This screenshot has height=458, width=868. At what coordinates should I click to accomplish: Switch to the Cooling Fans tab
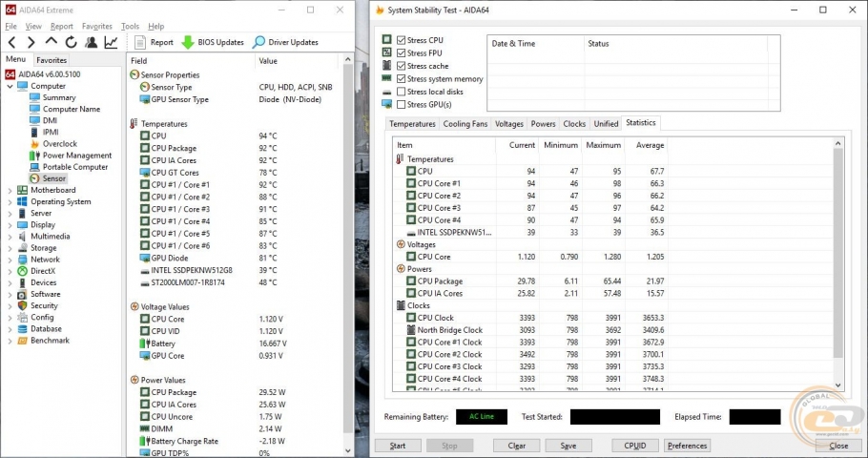coord(465,123)
